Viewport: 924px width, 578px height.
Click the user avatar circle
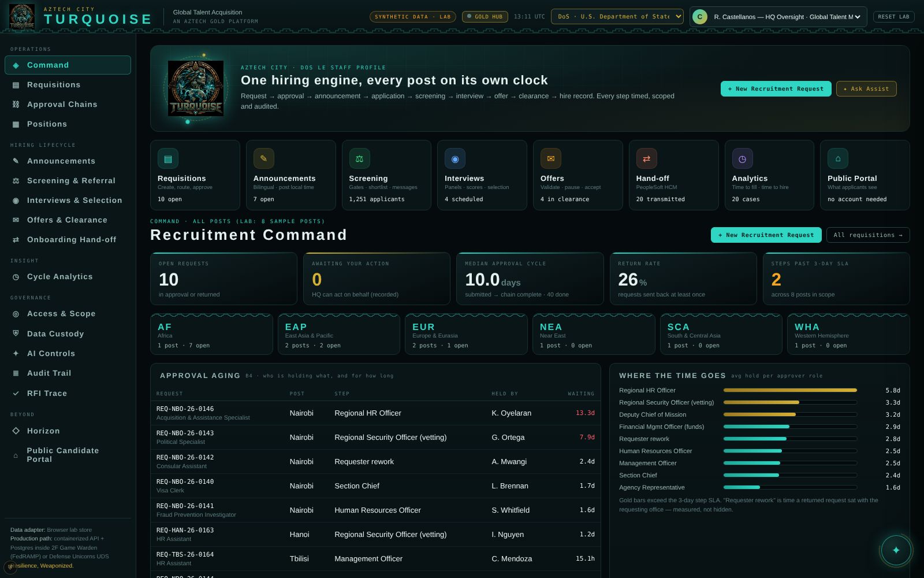(x=700, y=17)
